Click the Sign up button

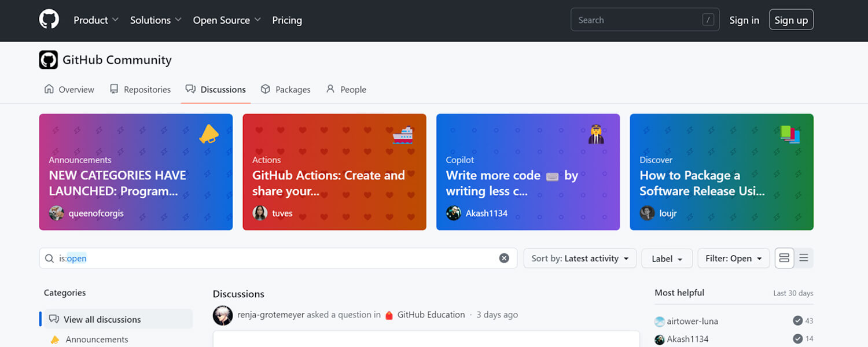(791, 20)
